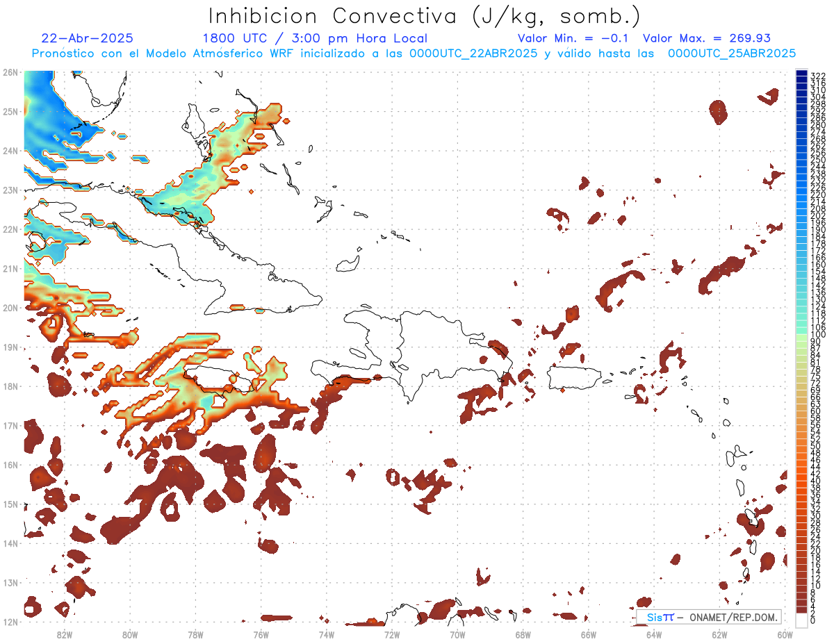Click the 72W longitude label
The image size is (834, 644).
[392, 634]
